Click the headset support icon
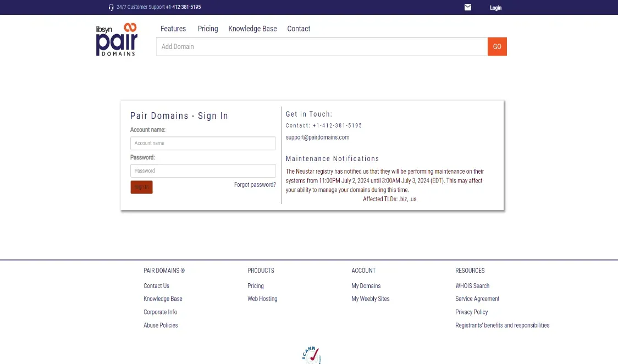618x364 pixels. click(111, 7)
